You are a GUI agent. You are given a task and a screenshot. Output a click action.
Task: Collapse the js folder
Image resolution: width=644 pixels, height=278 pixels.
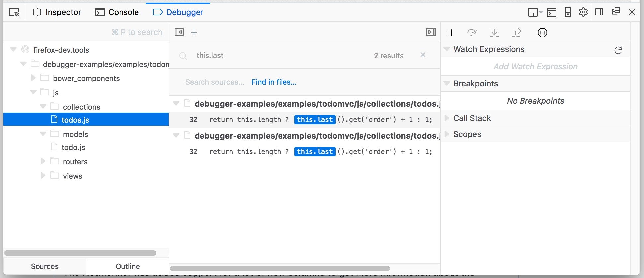[x=33, y=92]
